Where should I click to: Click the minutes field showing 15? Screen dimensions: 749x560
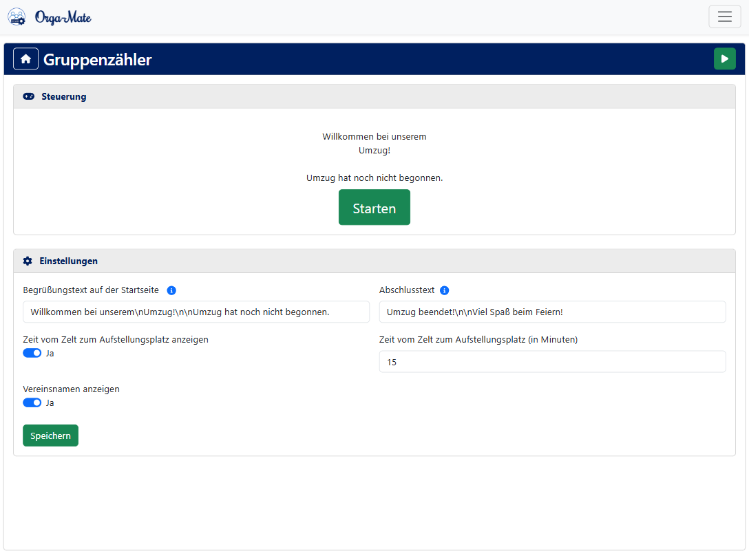[x=552, y=362]
